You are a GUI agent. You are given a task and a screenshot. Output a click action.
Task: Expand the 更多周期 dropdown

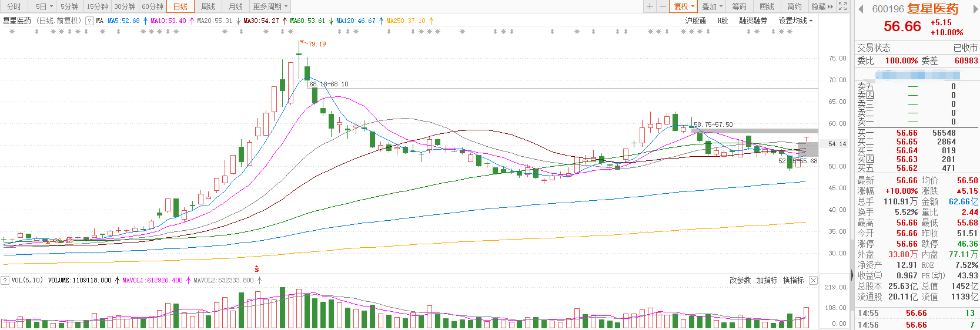click(x=270, y=6)
